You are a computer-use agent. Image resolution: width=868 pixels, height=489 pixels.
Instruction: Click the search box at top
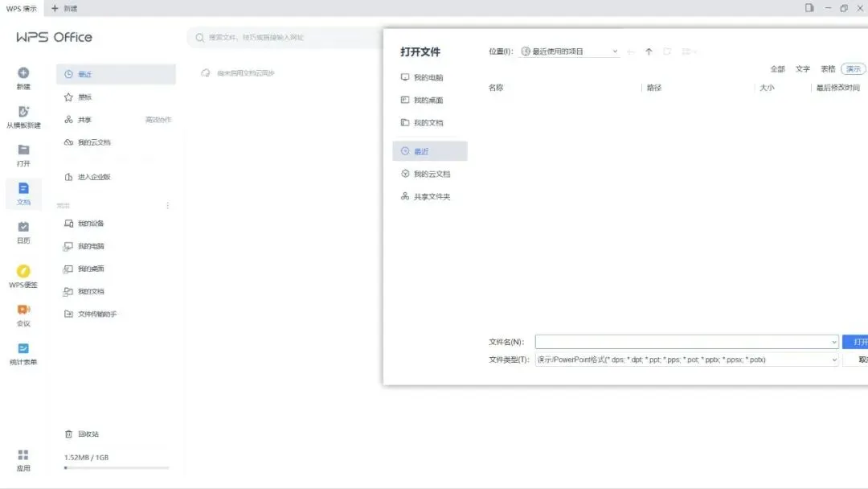click(284, 38)
